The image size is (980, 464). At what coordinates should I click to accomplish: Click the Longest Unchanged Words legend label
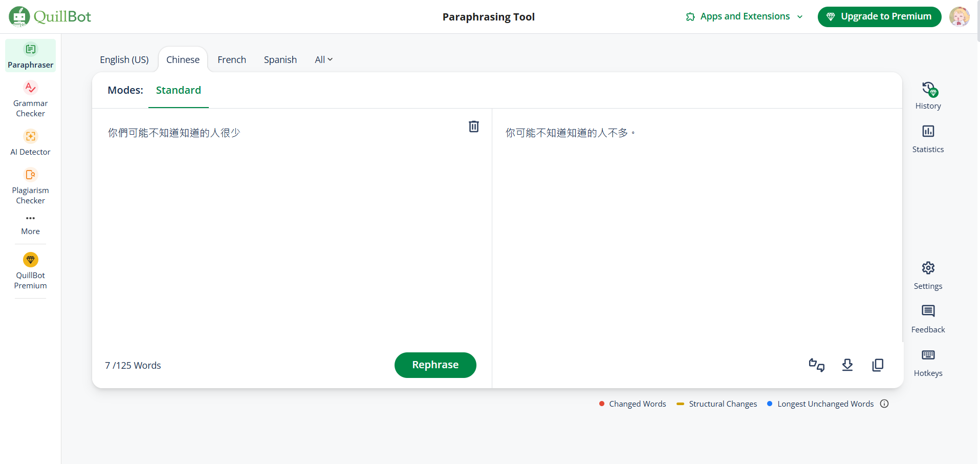pos(825,404)
